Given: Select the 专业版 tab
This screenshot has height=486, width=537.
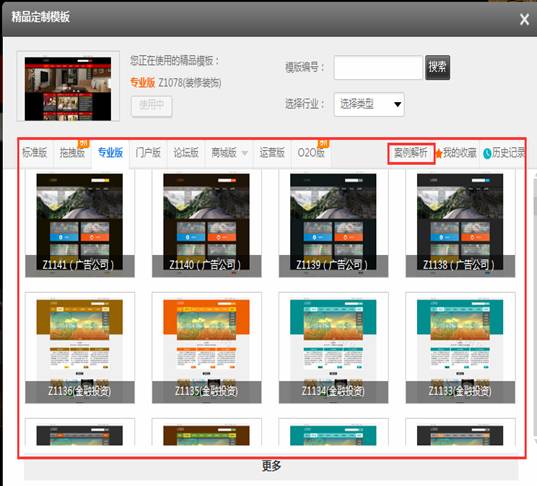Looking at the screenshot, I should point(110,153).
